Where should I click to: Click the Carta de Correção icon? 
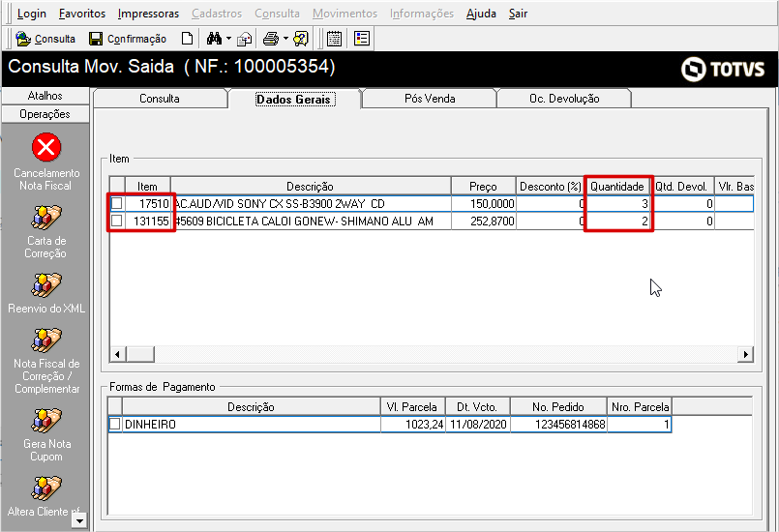tap(46, 218)
